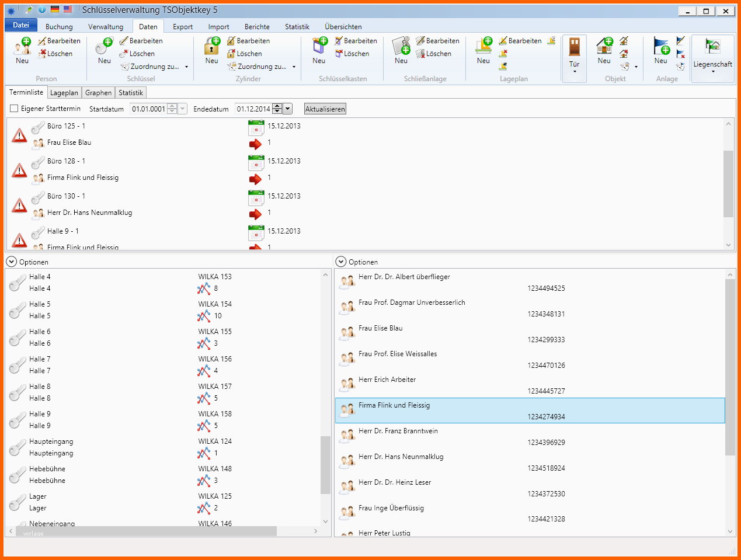741x560 pixels.
Task: Switch to the Buchung ribbon tab
Action: pos(59,27)
